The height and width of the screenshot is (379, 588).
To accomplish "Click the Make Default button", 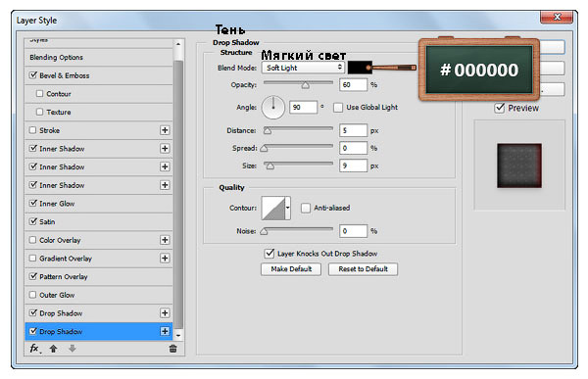I will tap(291, 269).
